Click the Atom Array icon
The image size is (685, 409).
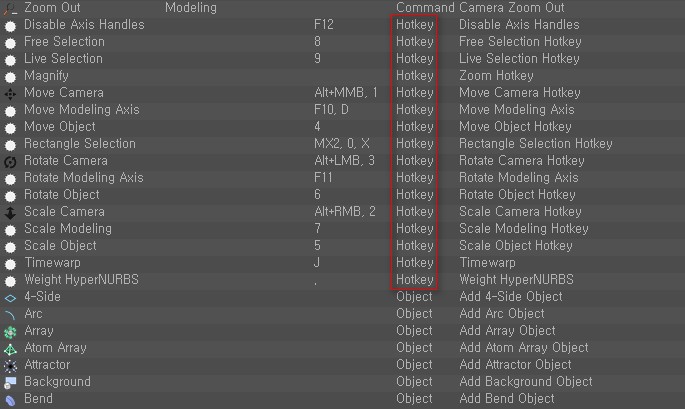10,348
